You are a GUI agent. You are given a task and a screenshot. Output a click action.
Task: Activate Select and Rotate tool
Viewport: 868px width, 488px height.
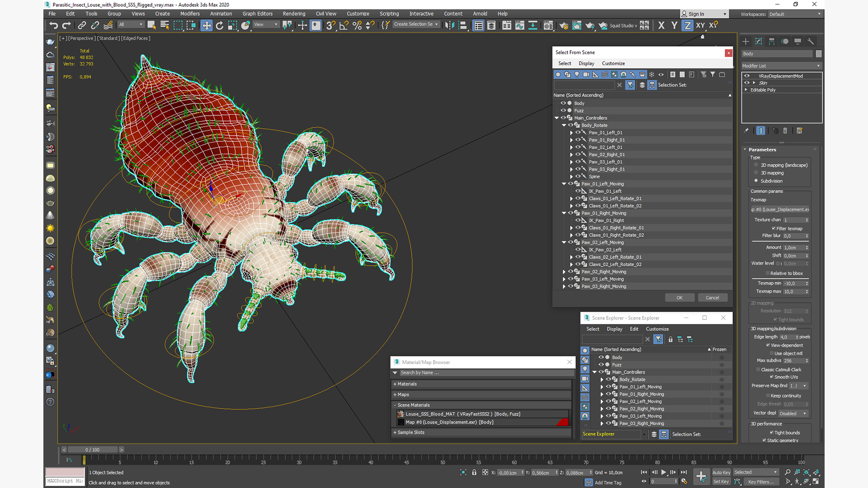pyautogui.click(x=220, y=26)
